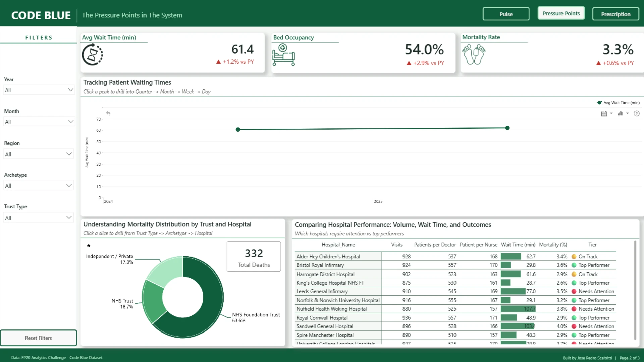Viewport: 644px width, 362px height.
Task: Open the calendar granularity icon in chart
Action: (604, 113)
